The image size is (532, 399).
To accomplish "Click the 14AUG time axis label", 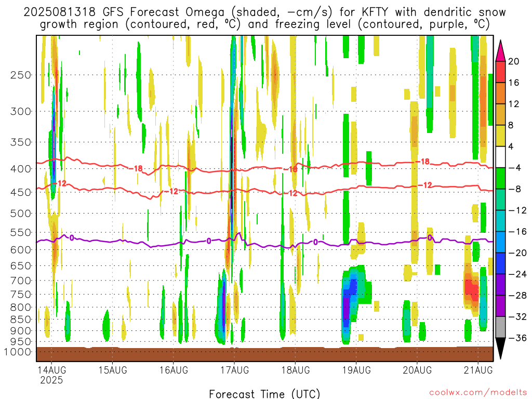I will click(51, 369).
